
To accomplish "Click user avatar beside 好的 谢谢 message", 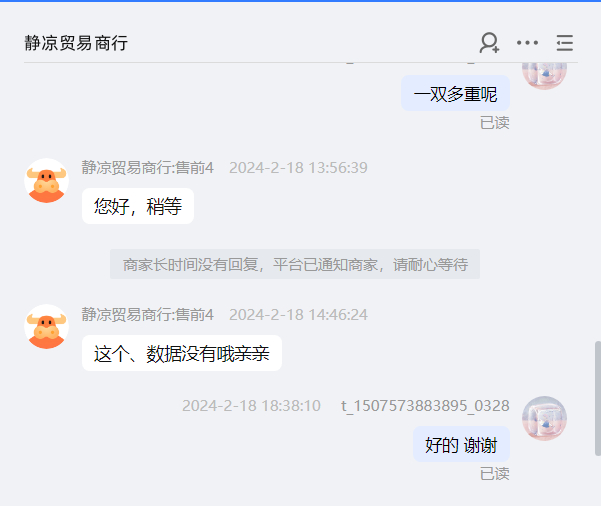I will pos(544,418).
